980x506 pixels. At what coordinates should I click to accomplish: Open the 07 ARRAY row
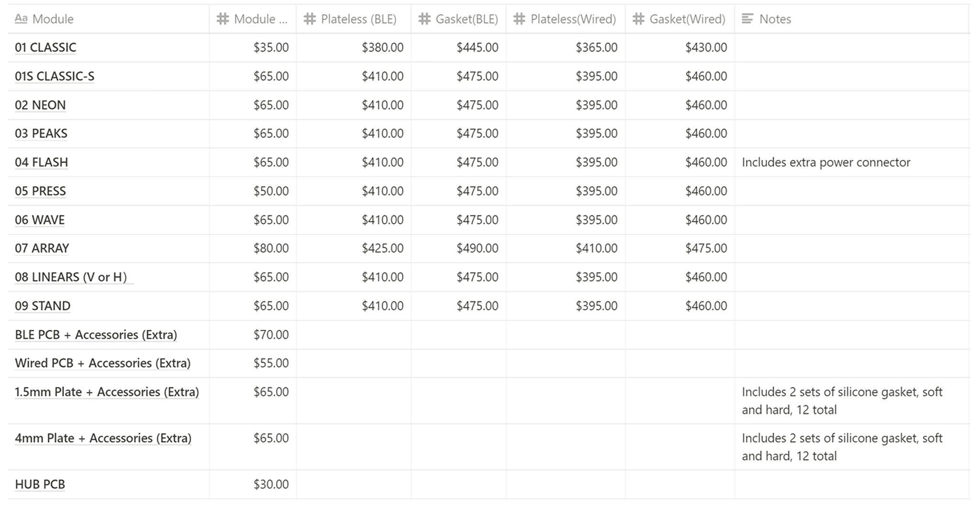tap(42, 248)
